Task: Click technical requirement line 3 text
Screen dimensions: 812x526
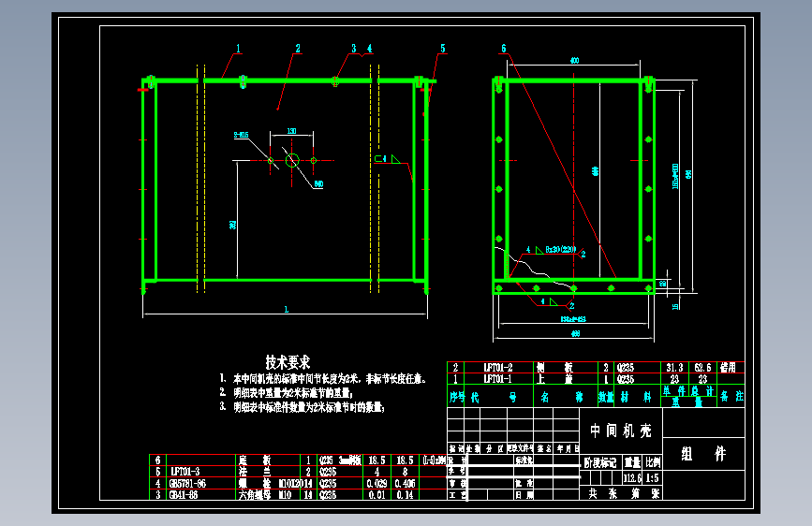Action: coord(303,407)
